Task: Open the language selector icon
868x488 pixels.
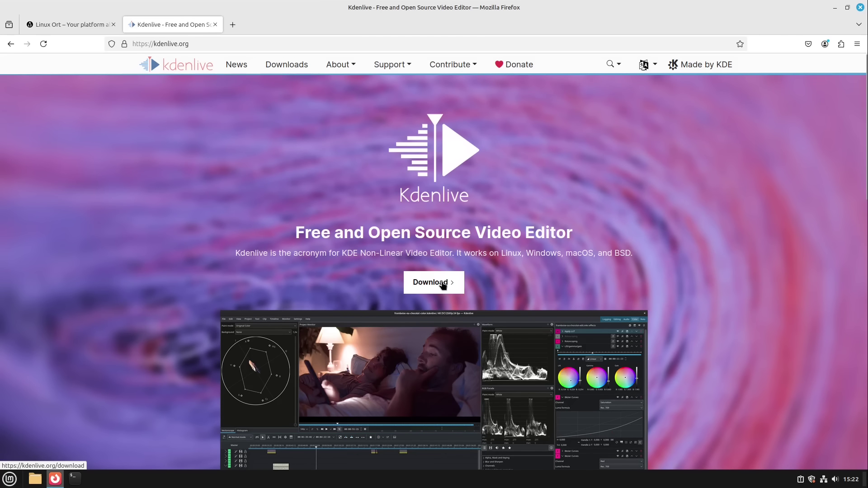Action: 644,65
